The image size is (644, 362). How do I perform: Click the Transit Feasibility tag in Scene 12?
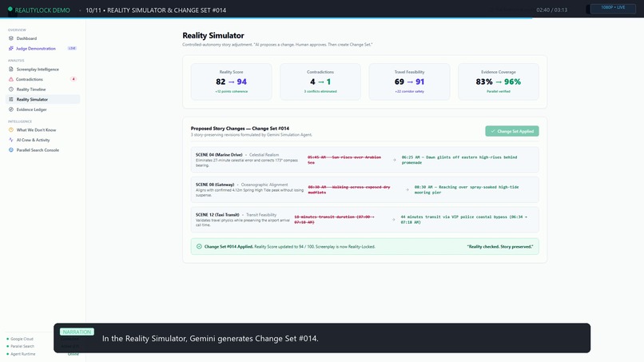coord(261,214)
